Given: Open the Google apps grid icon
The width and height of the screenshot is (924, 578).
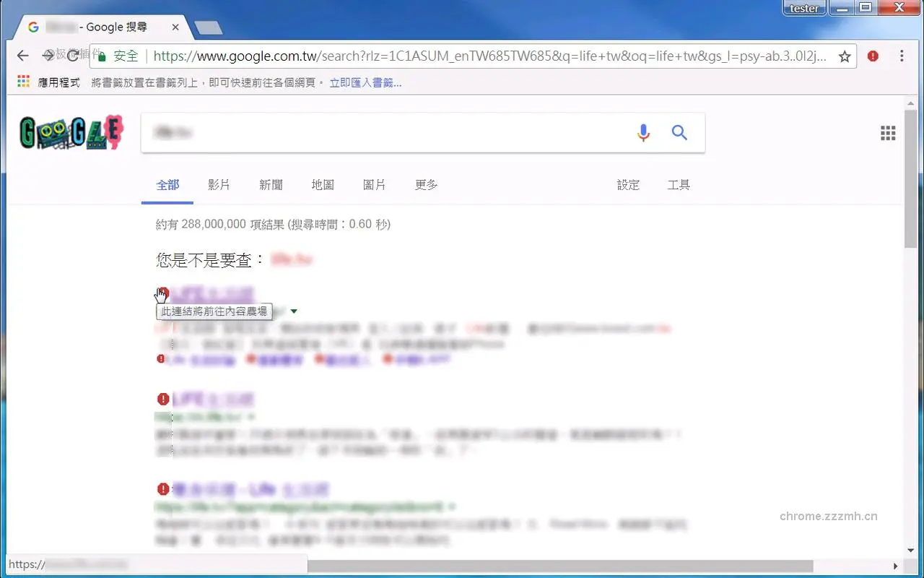Looking at the screenshot, I should point(888,132).
